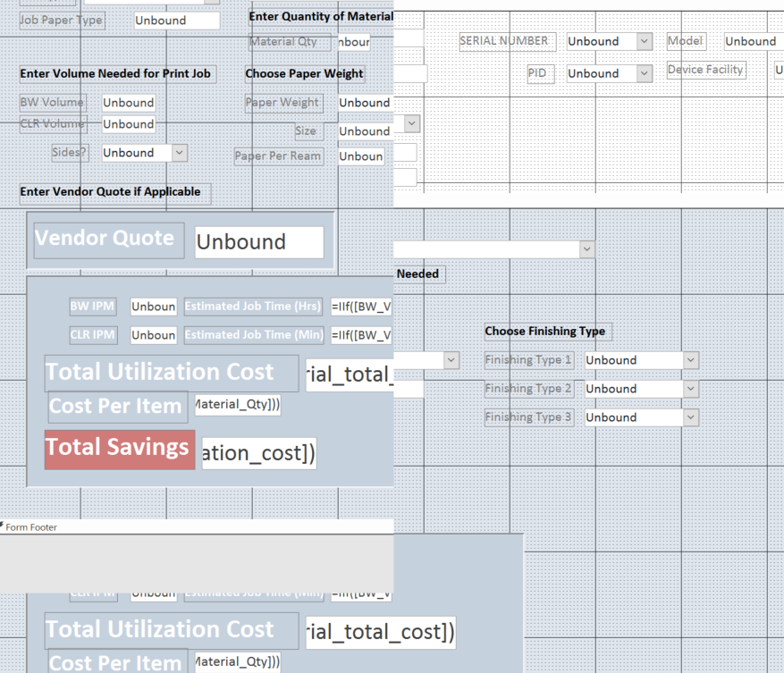Select the Enter Quantity of Material heading
This screenshot has width=784, height=673.
tap(321, 16)
